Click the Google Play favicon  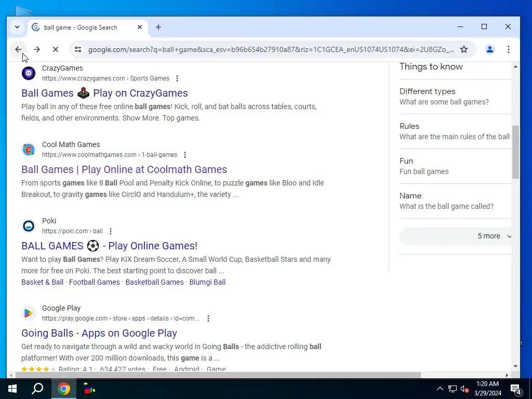click(x=29, y=313)
